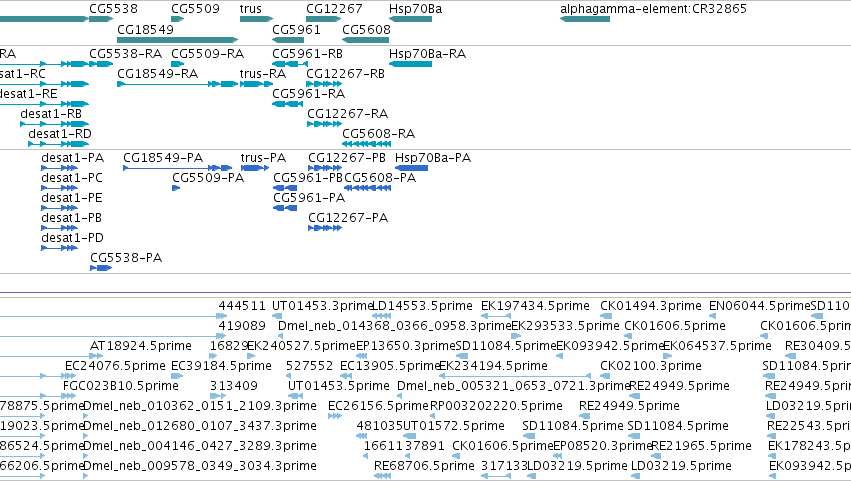Open protein CG5961-PB
851x481 pixels.
308,178
